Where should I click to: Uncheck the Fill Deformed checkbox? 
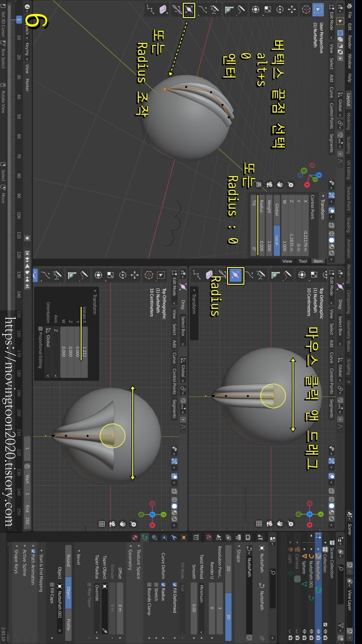tap(174, 585)
